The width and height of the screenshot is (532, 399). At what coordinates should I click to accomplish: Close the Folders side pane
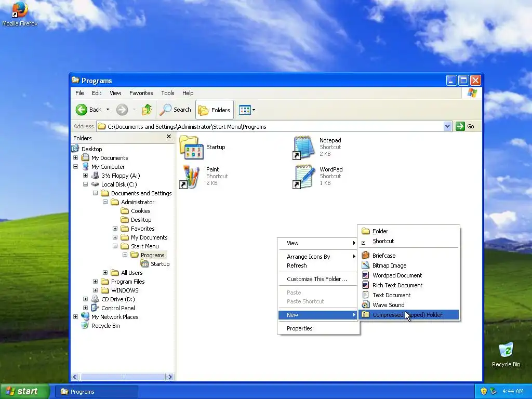click(x=169, y=137)
